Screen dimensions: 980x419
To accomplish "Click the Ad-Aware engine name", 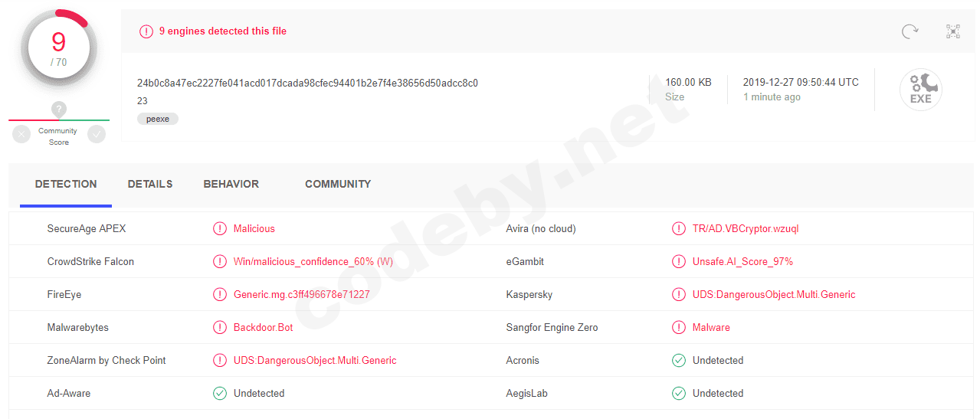I will (x=69, y=393).
